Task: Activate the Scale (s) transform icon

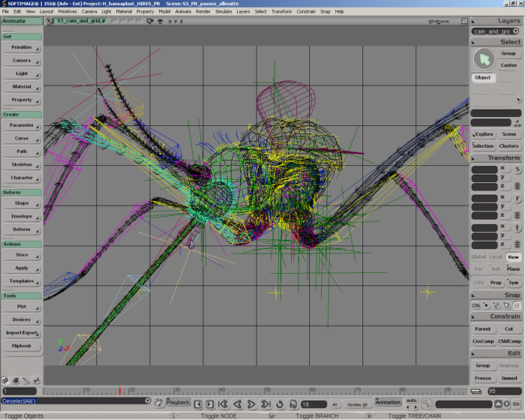Action: coord(517,169)
